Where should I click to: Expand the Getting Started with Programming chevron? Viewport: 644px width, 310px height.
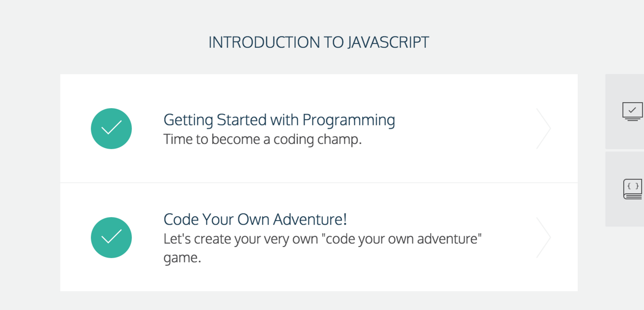pyautogui.click(x=544, y=128)
